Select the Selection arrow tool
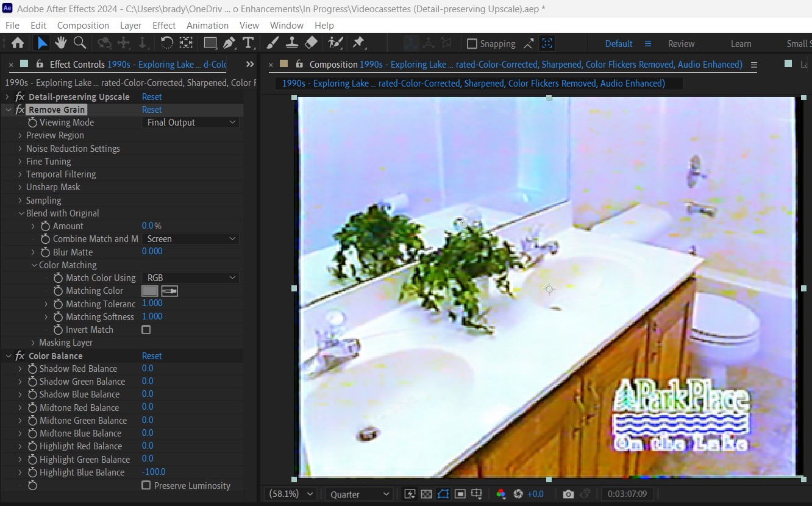 point(41,43)
